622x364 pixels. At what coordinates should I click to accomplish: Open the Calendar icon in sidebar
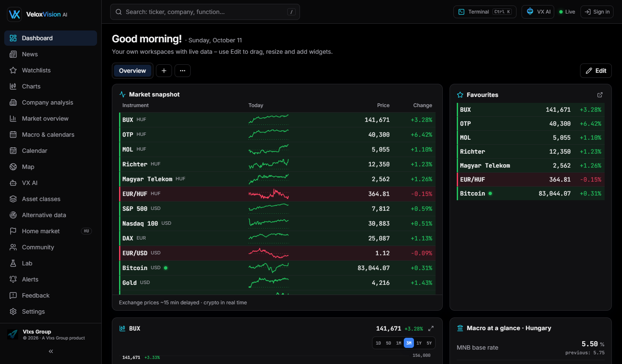[13, 151]
